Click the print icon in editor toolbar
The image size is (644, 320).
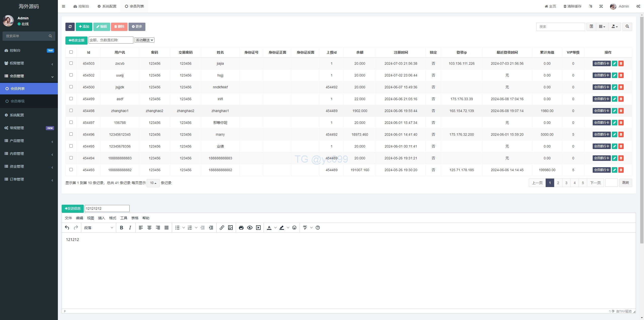241,228
